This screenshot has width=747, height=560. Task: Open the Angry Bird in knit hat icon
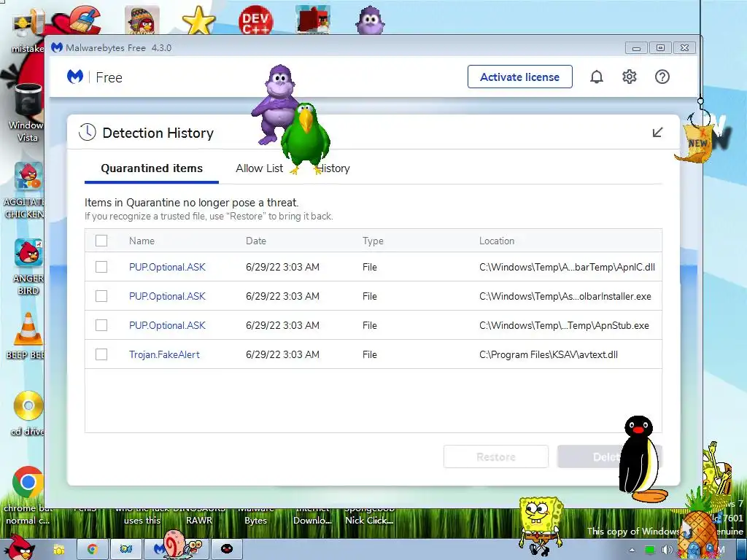142,20
